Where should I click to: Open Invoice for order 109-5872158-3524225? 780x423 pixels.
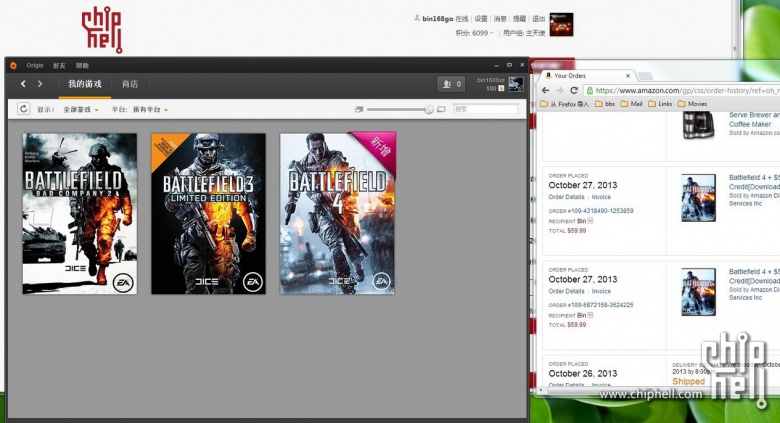click(601, 291)
